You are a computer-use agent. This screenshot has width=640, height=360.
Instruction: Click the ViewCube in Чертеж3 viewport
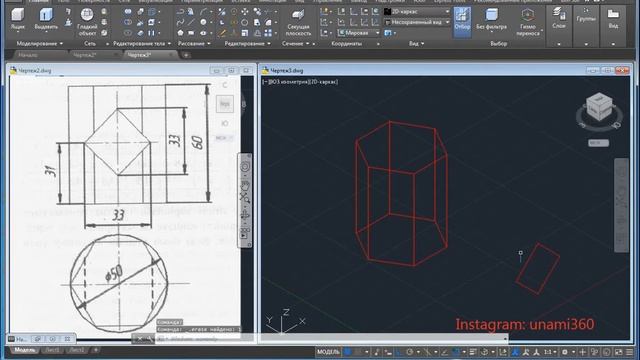click(599, 107)
